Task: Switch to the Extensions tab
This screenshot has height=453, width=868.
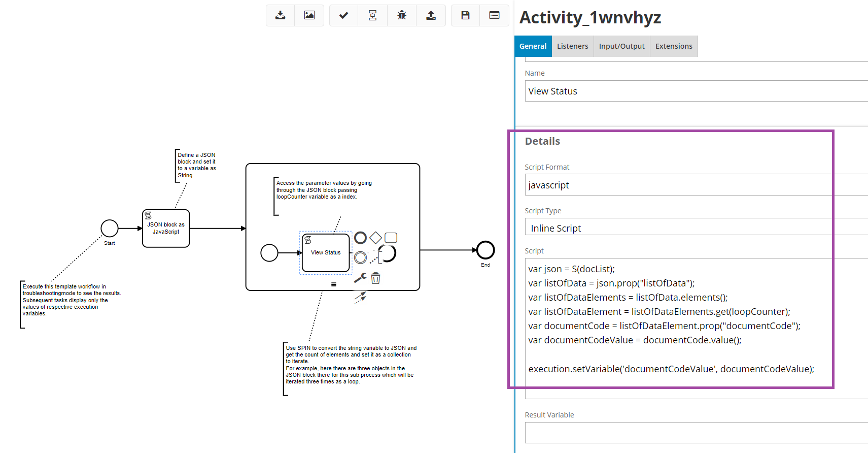Action: (x=673, y=46)
